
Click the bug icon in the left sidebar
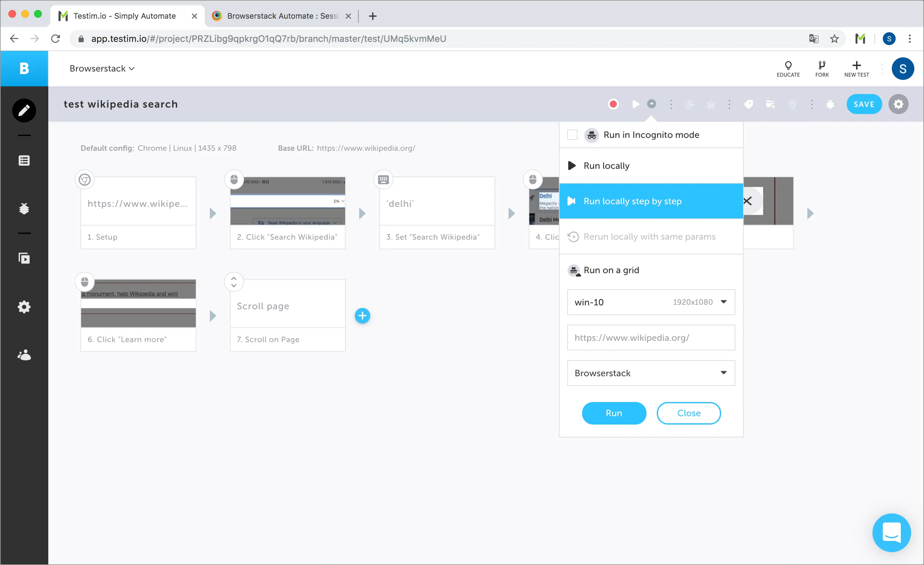[x=24, y=209]
